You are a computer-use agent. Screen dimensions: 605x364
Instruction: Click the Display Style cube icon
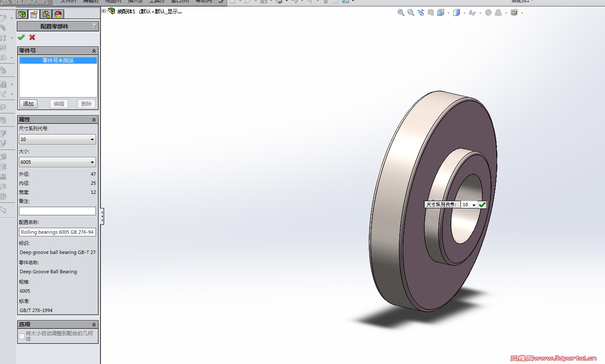click(x=457, y=12)
